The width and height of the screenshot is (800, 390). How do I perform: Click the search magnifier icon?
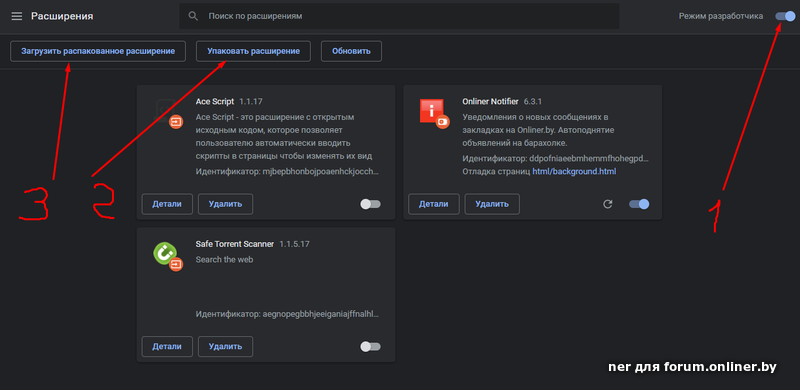(x=193, y=16)
